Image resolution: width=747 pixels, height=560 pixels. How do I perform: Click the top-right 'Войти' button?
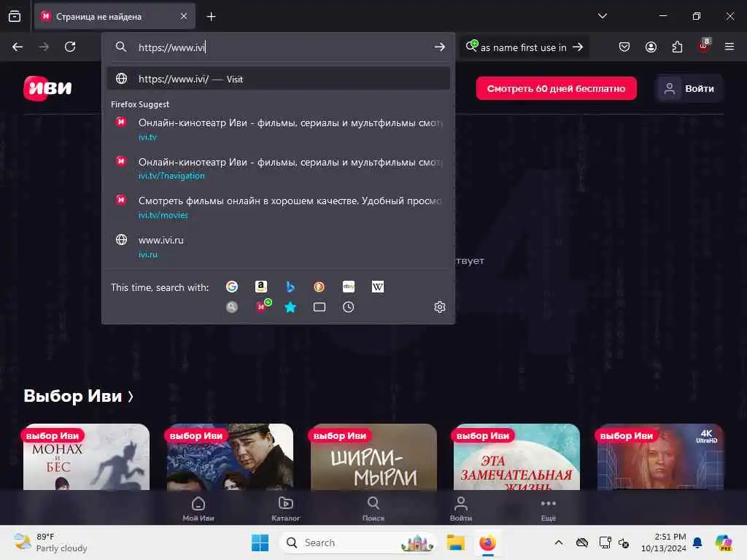(x=690, y=88)
